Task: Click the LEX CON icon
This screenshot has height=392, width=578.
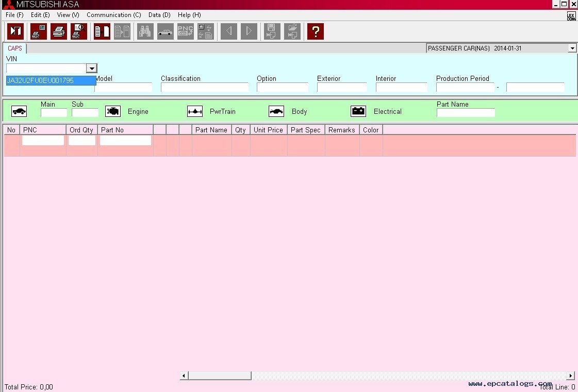Action: (x=571, y=16)
